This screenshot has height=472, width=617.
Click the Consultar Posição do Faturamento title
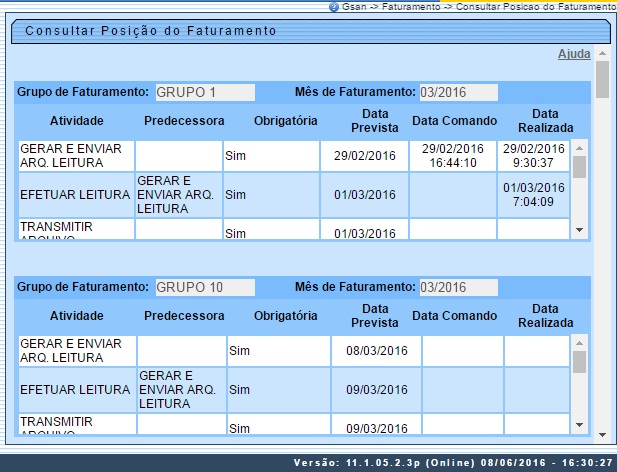click(x=151, y=31)
